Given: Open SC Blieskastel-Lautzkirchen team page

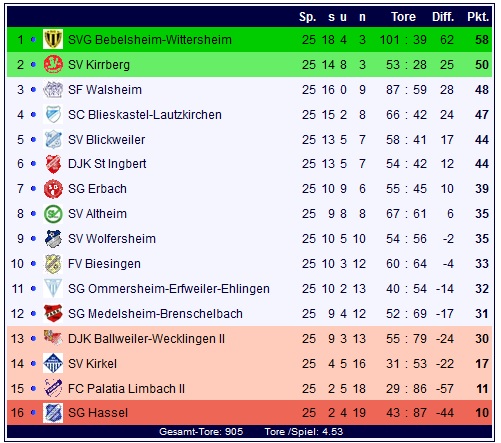Looking at the screenshot, I should [x=145, y=115].
